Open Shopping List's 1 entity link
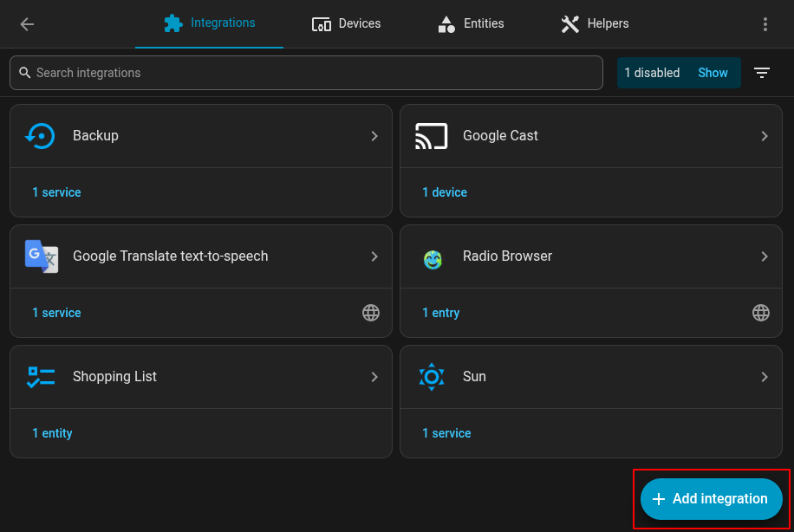 pos(52,433)
